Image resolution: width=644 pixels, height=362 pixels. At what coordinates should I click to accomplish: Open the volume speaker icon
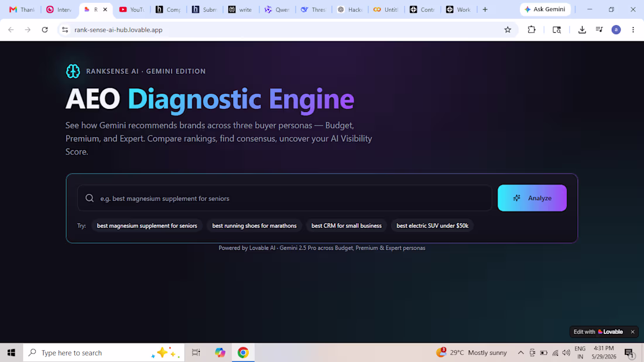pos(566,353)
